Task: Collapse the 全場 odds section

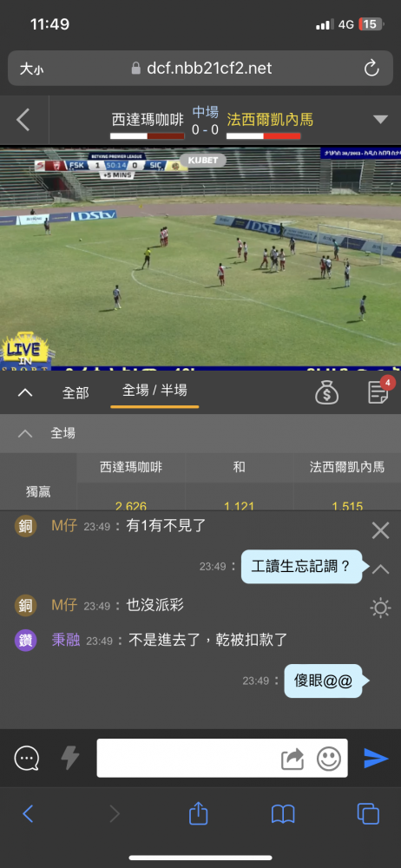Action: 25,433
